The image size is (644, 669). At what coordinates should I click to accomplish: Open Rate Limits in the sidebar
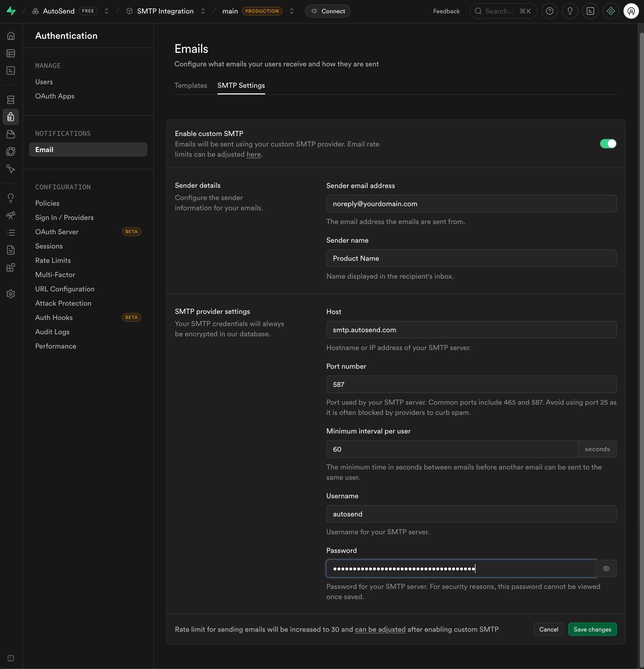click(53, 261)
